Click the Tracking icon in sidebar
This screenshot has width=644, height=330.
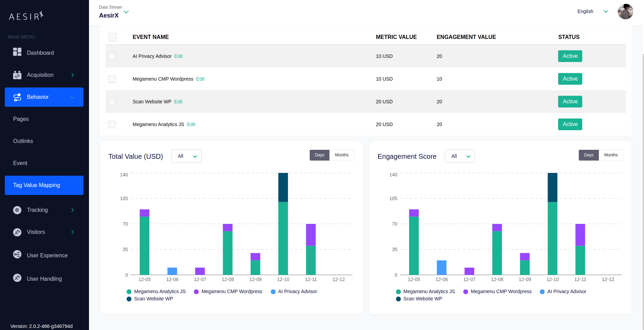17,210
